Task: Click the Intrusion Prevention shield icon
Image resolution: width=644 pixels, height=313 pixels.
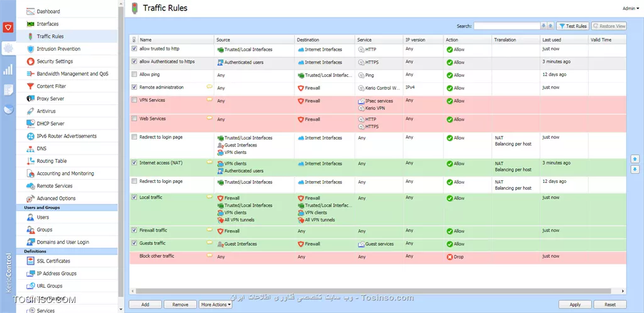Action: [x=30, y=49]
